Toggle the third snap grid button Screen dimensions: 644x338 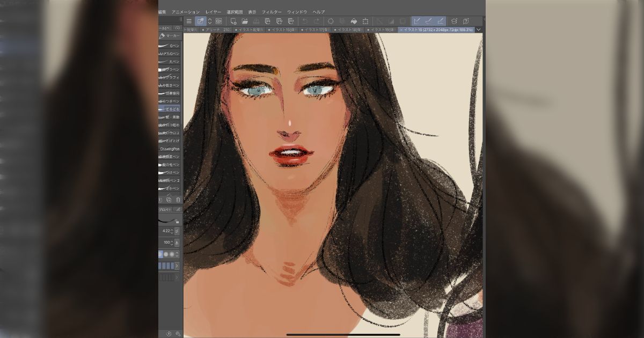click(x=440, y=21)
